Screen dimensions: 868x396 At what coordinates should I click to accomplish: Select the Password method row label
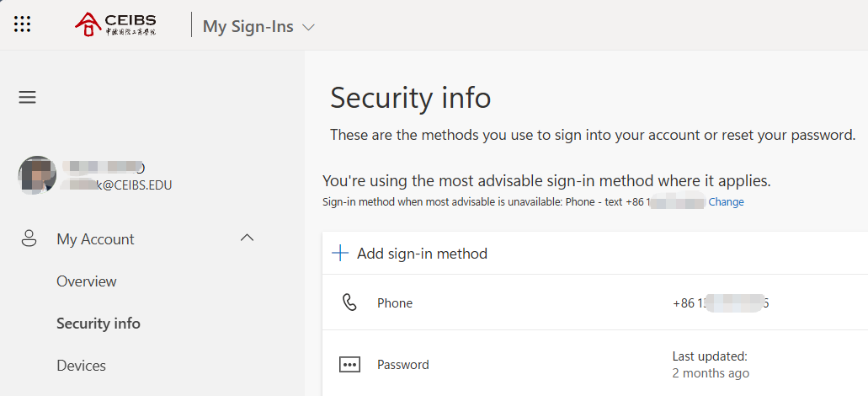403,365
